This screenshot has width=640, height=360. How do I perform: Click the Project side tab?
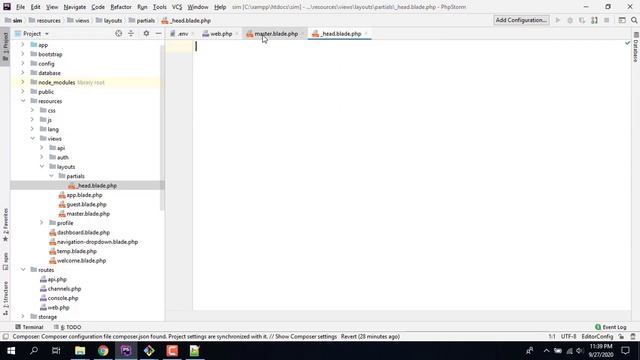click(x=5, y=46)
